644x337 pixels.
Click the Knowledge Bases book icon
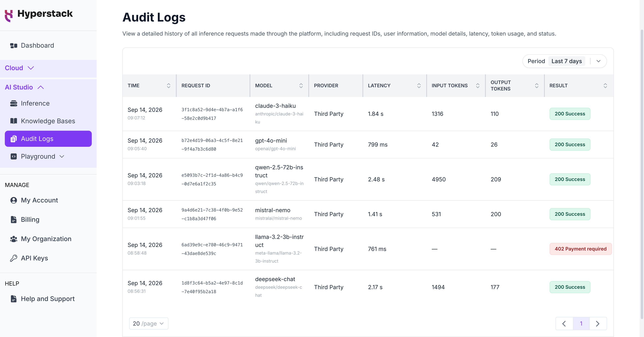[14, 121]
